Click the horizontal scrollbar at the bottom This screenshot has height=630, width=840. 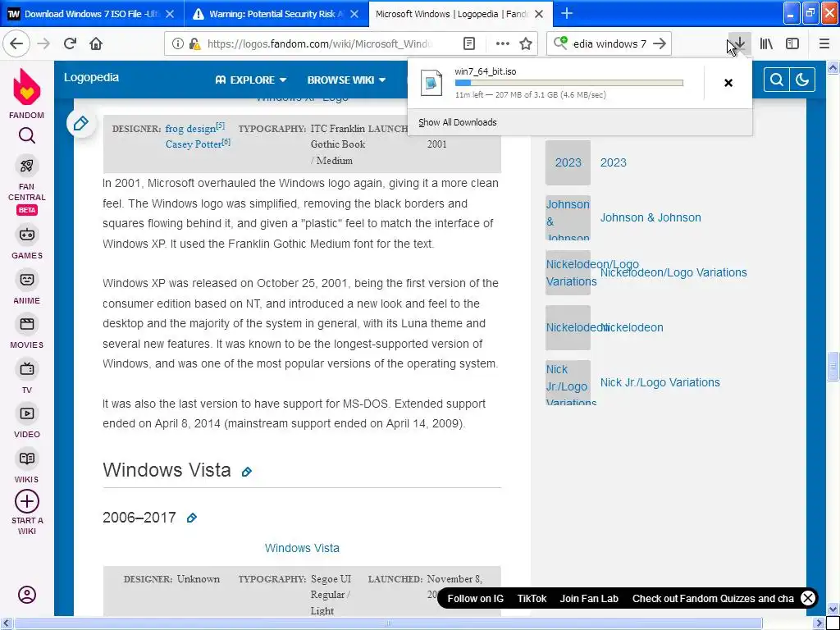[x=389, y=623]
